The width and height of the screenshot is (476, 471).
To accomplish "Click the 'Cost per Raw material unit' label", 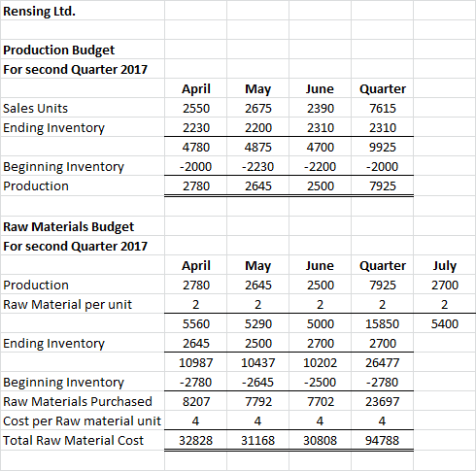I will 82,421.
